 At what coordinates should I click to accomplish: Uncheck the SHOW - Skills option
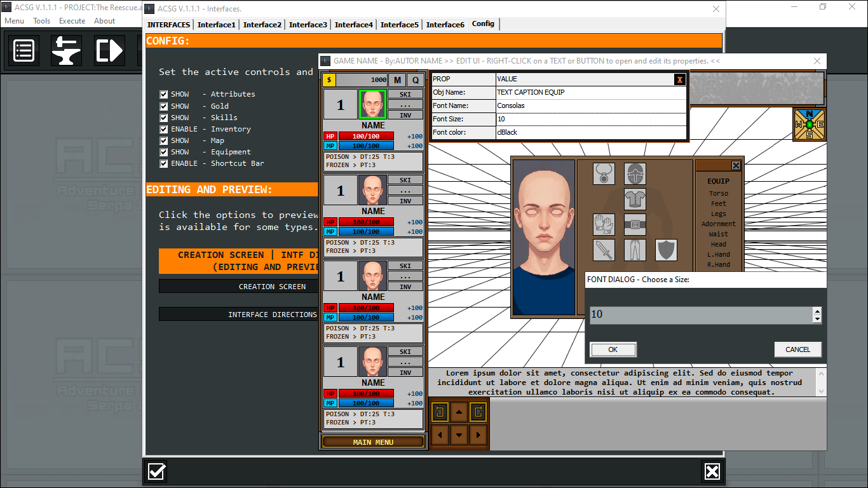[164, 118]
